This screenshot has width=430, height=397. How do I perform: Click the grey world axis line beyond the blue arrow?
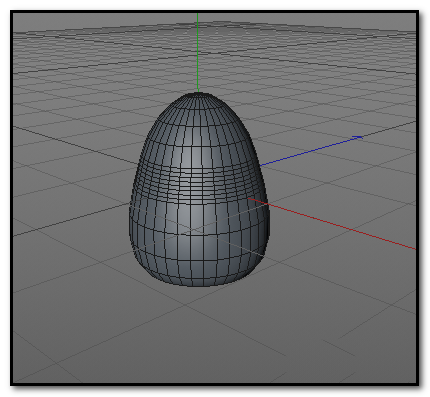(x=390, y=129)
